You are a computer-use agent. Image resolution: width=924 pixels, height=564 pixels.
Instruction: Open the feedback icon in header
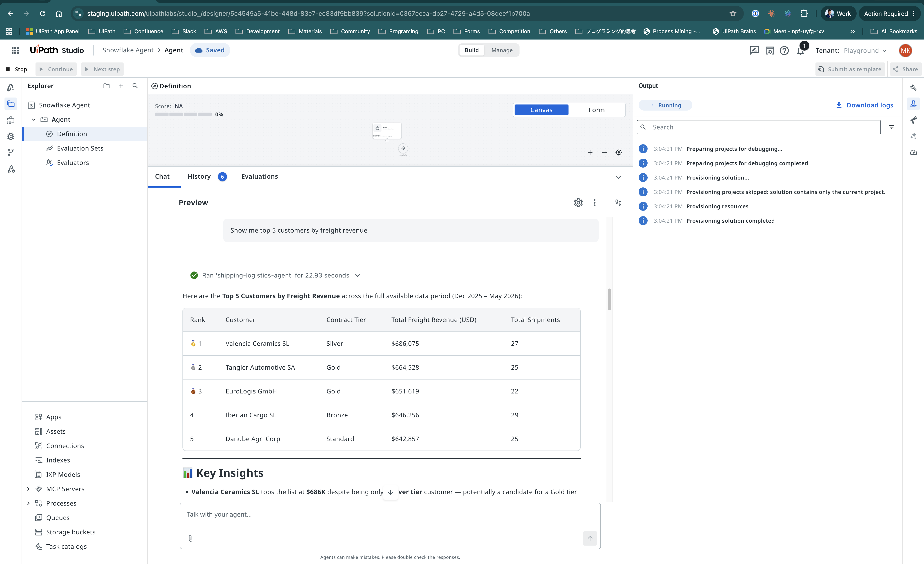(x=754, y=51)
